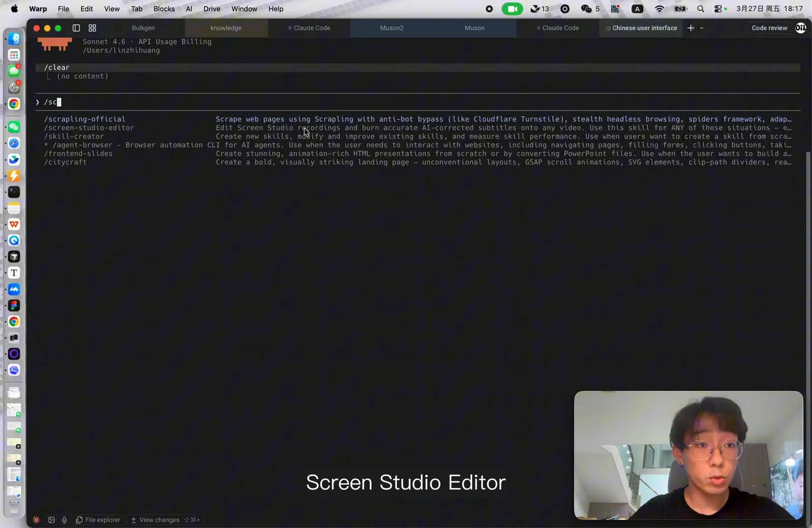Click the webcam overlay thumbnail

689,455
